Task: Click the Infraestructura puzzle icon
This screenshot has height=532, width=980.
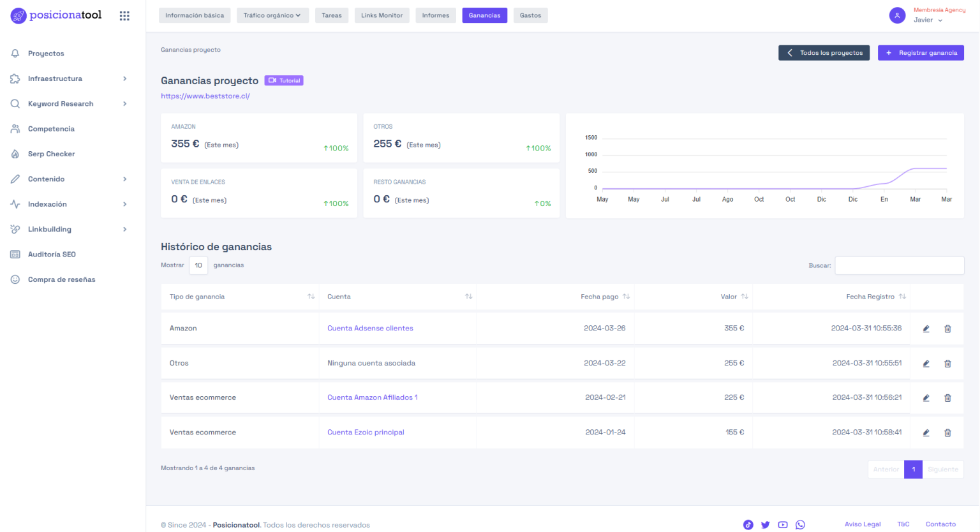Action: pos(15,78)
